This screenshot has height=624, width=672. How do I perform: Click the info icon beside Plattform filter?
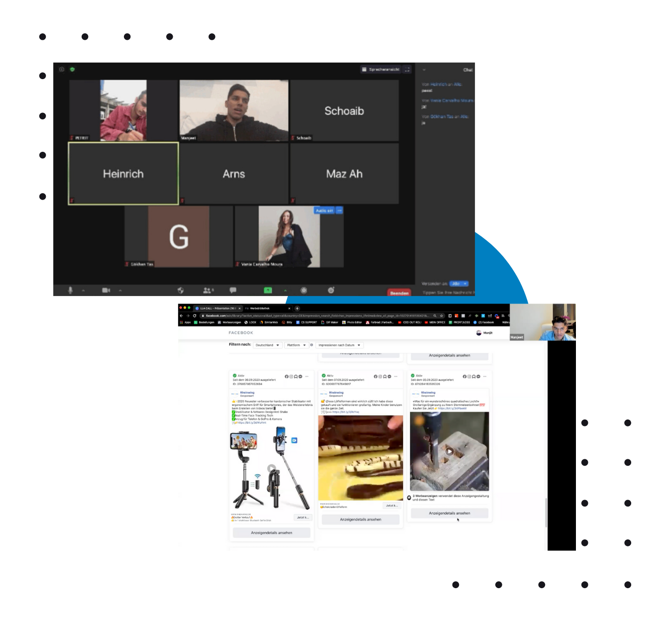tap(312, 345)
